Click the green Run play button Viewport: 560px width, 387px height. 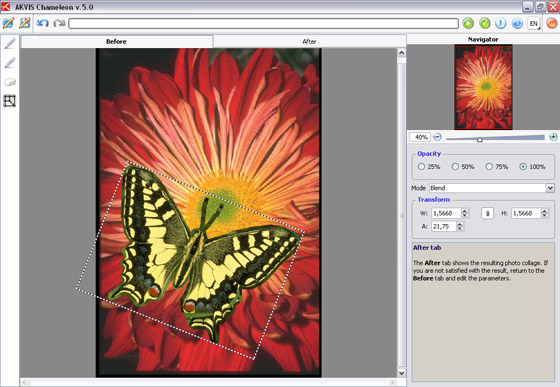point(468,24)
